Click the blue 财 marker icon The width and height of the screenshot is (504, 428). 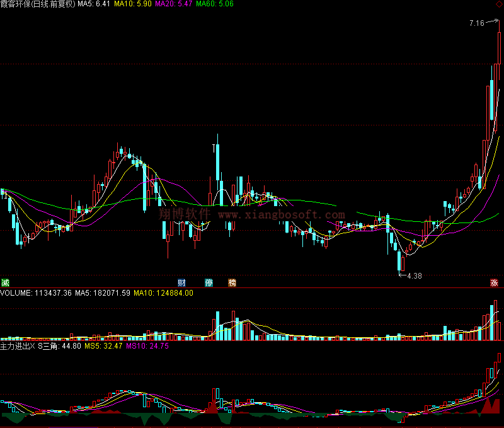181,282
